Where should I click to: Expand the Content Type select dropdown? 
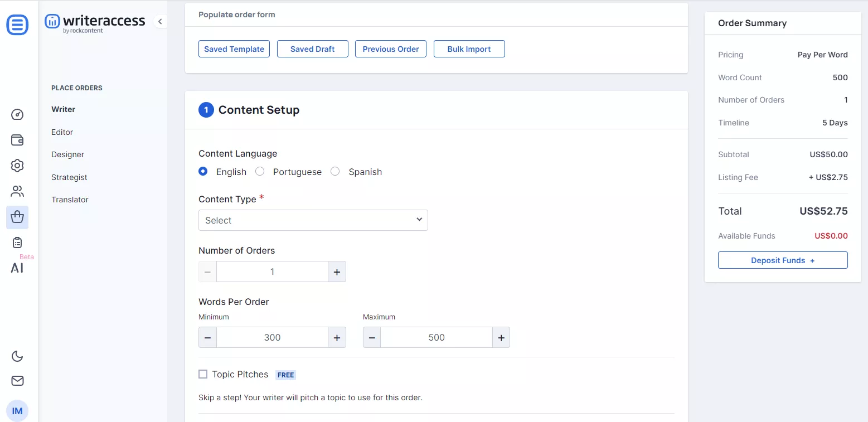coord(313,220)
